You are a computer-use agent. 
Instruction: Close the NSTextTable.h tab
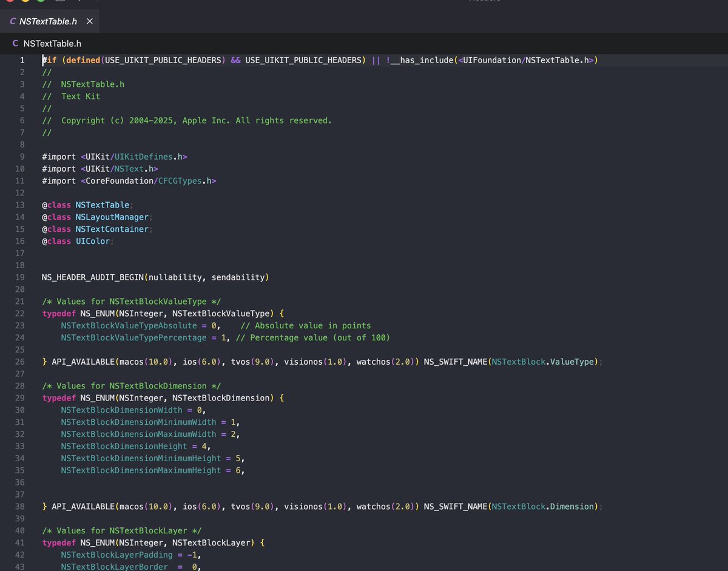click(90, 21)
